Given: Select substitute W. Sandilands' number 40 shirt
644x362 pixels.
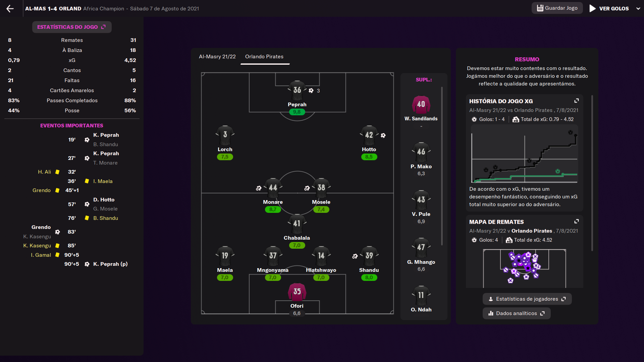Looking at the screenshot, I should click(x=421, y=105).
